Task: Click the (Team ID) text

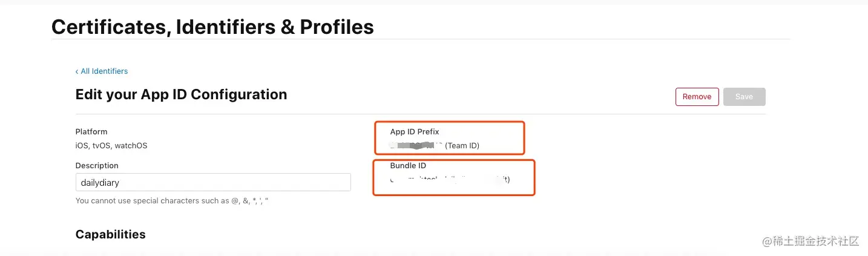Action: click(x=462, y=145)
